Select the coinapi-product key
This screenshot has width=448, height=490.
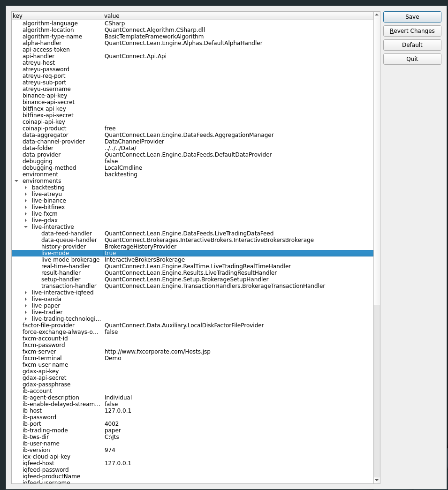pyautogui.click(x=45, y=128)
